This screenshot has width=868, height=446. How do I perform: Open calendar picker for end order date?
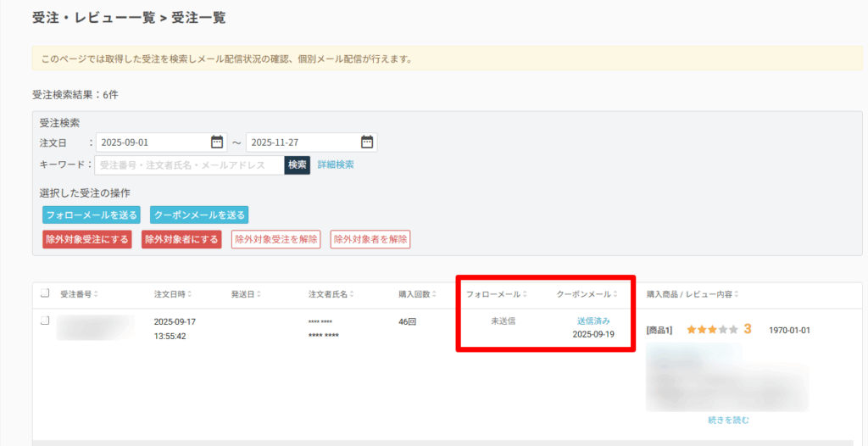(367, 142)
